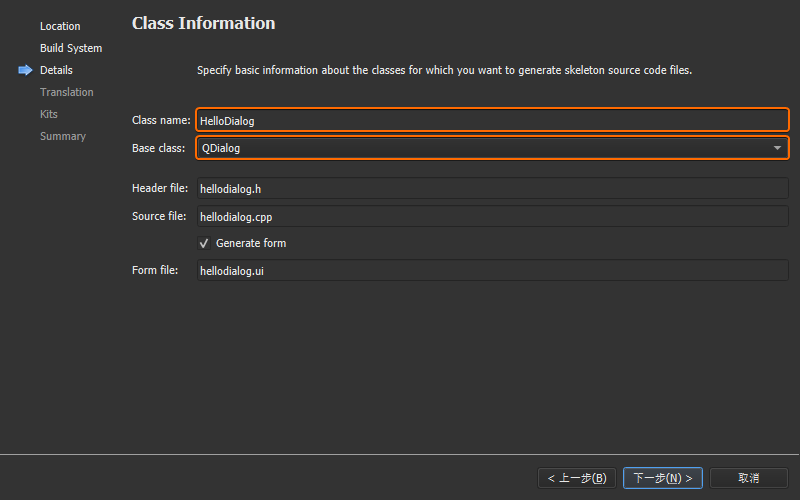Click the Base class dropdown arrow

point(777,148)
